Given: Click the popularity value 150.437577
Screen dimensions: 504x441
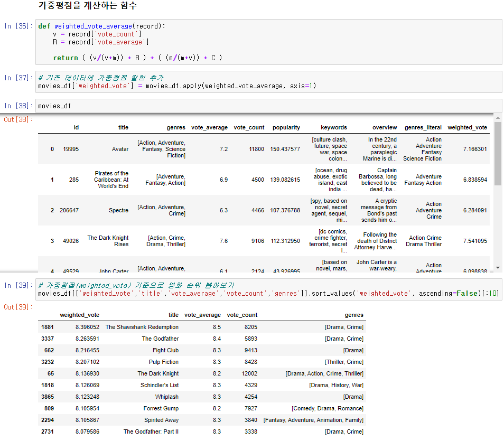Looking at the screenshot, I should tap(285, 149).
